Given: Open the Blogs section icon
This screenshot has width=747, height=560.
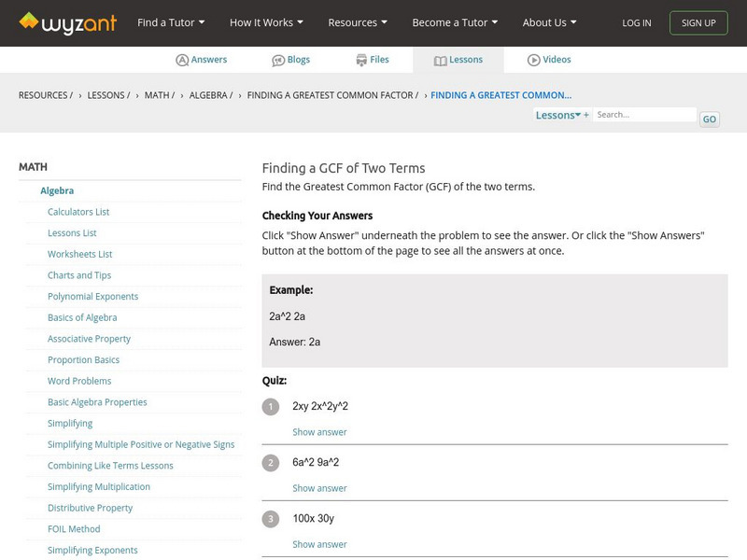Looking at the screenshot, I should click(278, 60).
